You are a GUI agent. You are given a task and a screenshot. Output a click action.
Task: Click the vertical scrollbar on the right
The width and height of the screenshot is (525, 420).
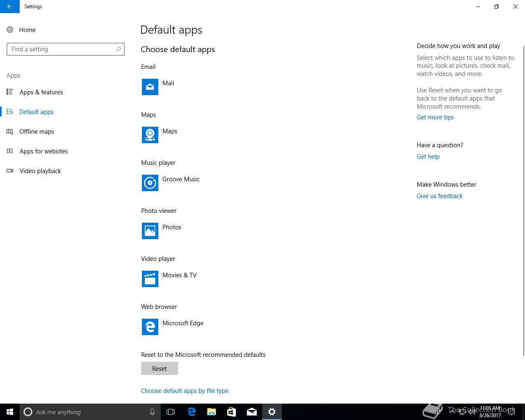(x=523, y=201)
